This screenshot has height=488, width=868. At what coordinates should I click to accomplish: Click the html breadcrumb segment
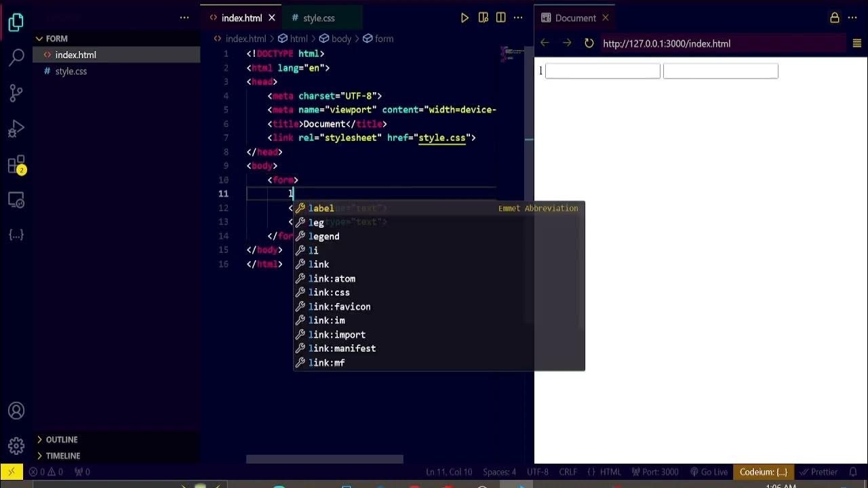[292, 39]
